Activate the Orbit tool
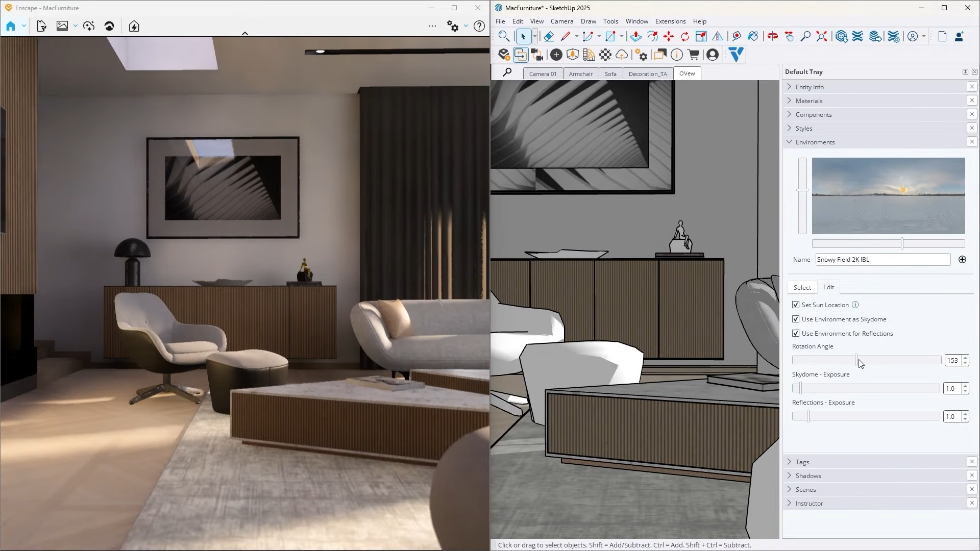The height and width of the screenshot is (551, 980). [x=772, y=36]
